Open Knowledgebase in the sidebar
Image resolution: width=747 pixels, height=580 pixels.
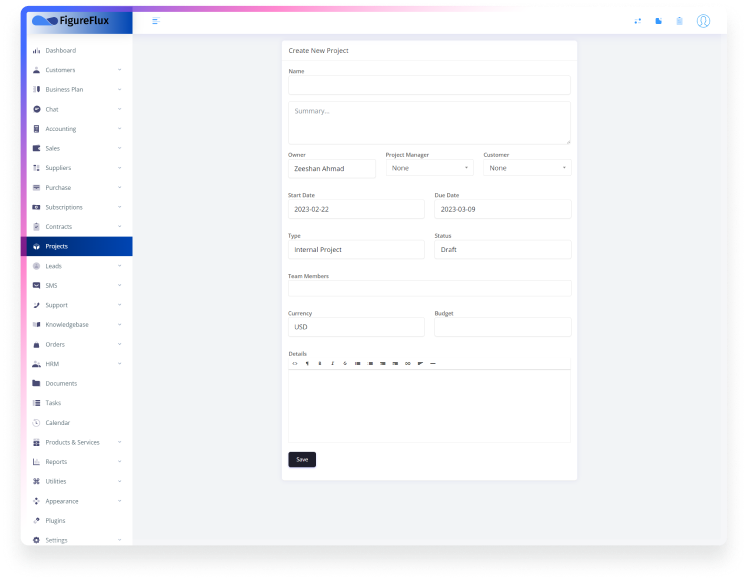coord(77,325)
